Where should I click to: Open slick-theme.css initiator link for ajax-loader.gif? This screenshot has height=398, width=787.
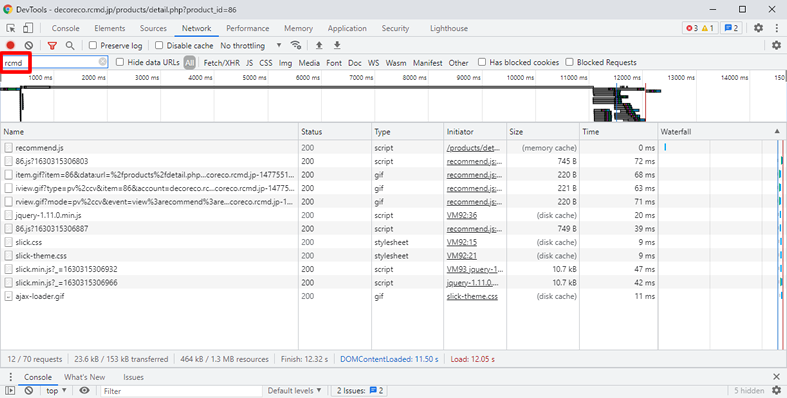coord(472,296)
